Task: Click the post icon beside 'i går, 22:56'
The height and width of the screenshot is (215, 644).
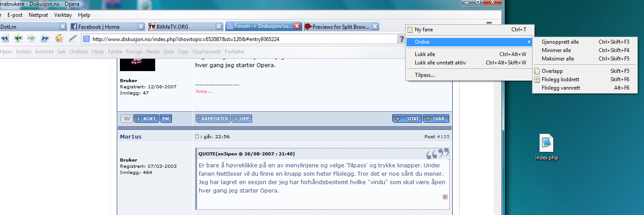Action: tap(197, 136)
